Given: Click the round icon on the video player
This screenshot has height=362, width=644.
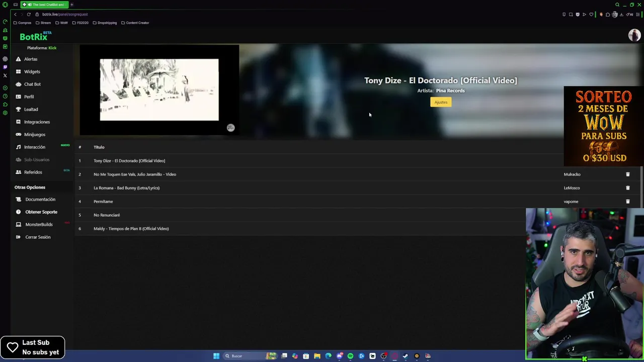Looking at the screenshot, I should coord(230,128).
